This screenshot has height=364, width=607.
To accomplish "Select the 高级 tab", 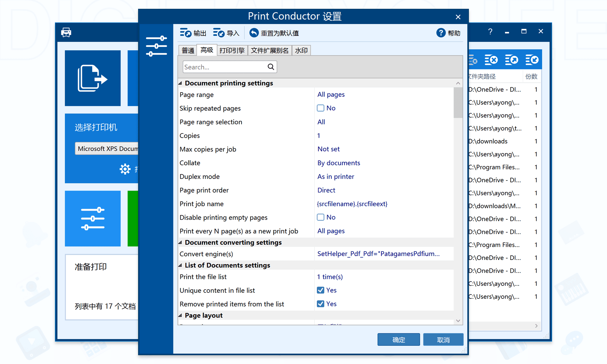I will [x=207, y=50].
